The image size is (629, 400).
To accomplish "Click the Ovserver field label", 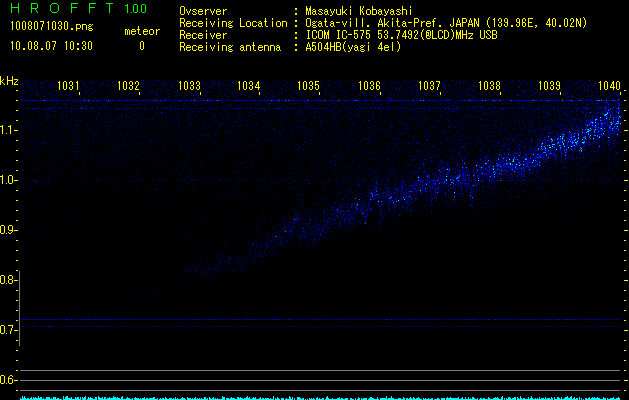I will click(x=203, y=11).
